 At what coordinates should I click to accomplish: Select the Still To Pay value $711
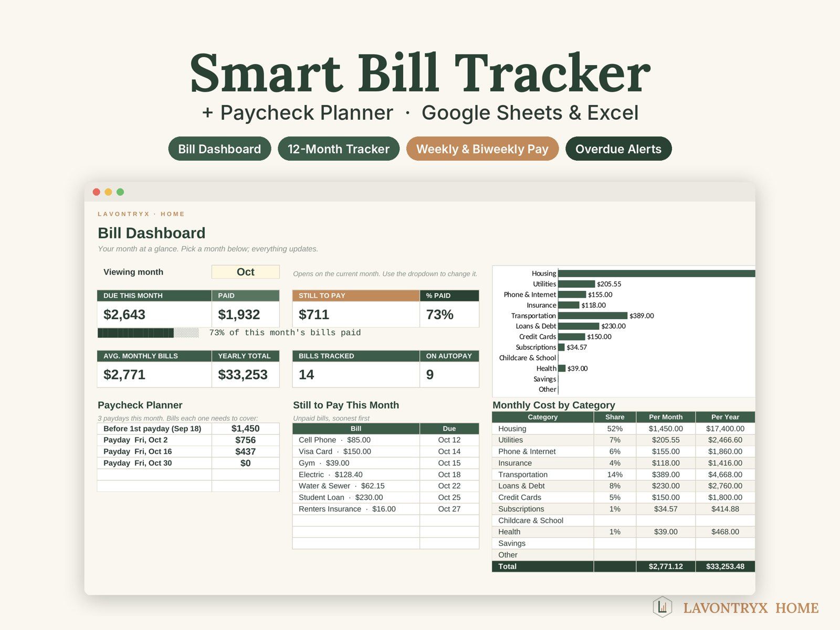click(314, 314)
